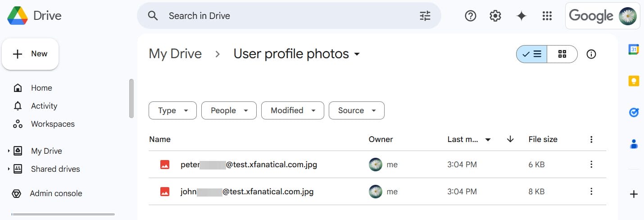Switch to list layout view
Image resolution: width=644 pixels, height=220 pixels.
point(532,54)
